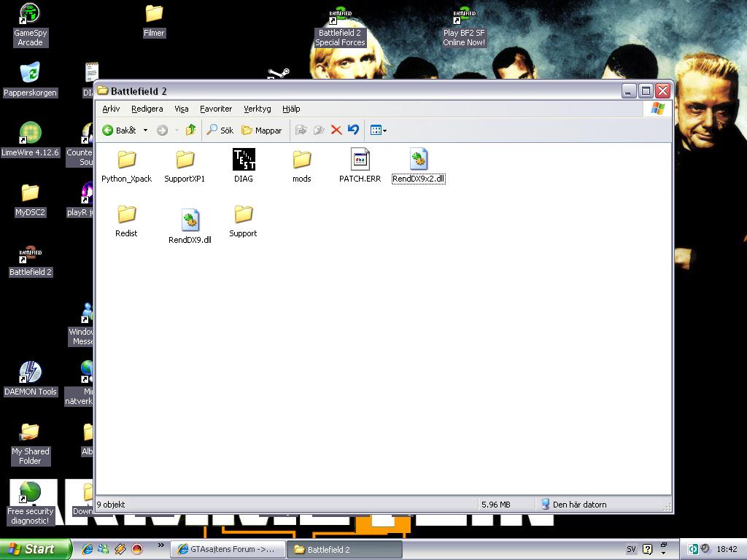Open the Visa menu

182,109
